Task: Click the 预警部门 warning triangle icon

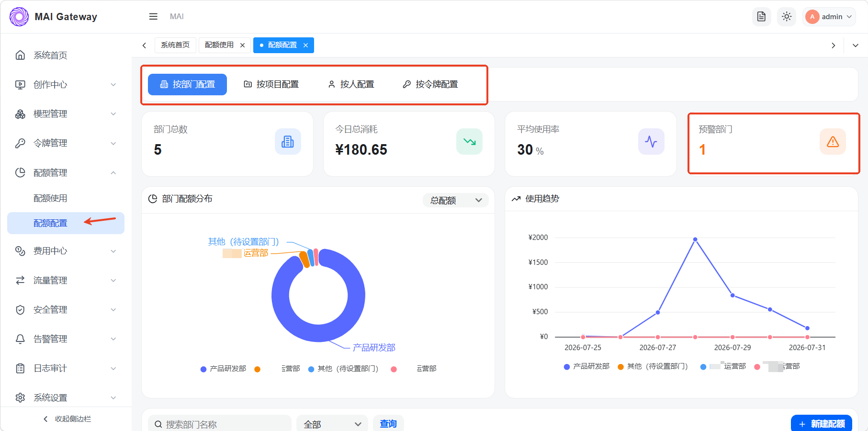Action: tap(833, 142)
